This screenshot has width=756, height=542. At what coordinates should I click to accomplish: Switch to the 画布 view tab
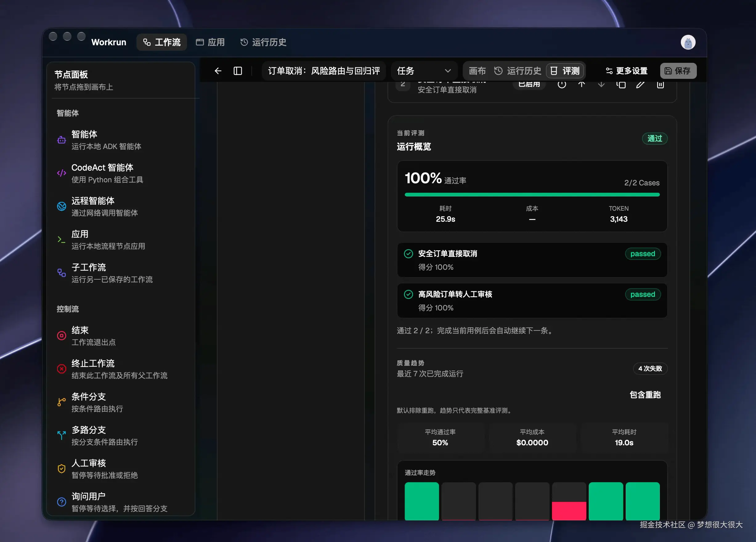tap(477, 71)
